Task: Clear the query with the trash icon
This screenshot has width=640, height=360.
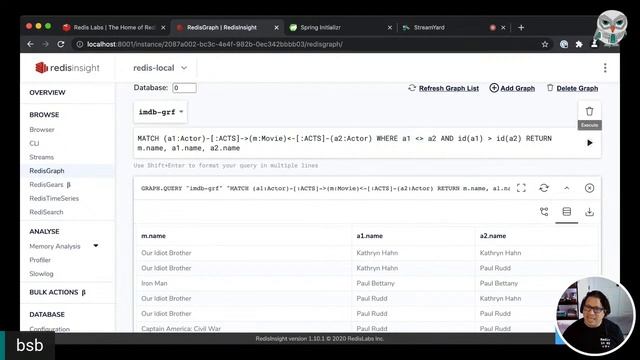Action: (589, 111)
